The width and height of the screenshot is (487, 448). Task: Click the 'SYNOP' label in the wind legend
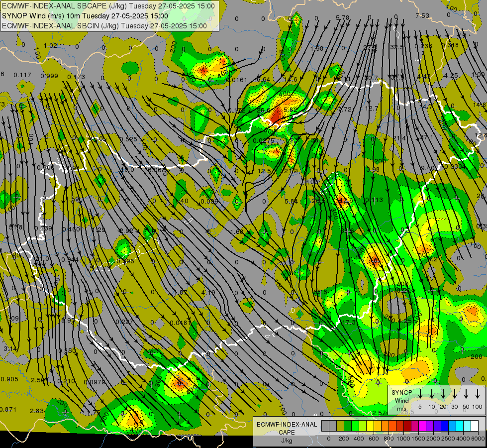point(401,393)
